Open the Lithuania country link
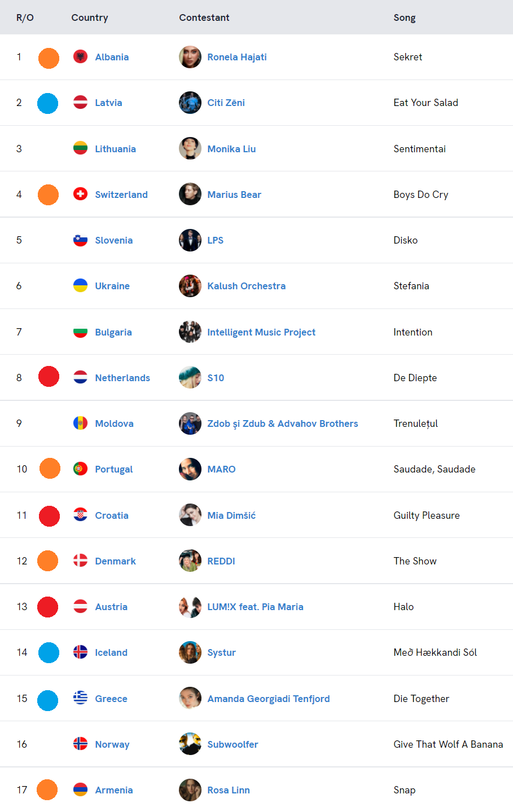The image size is (513, 812). 115,149
